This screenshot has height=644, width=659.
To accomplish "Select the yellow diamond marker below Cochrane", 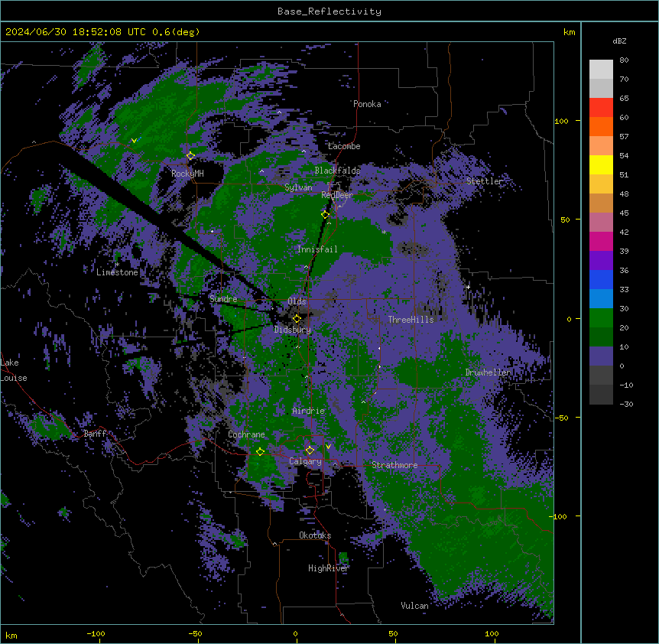I will pos(260,452).
